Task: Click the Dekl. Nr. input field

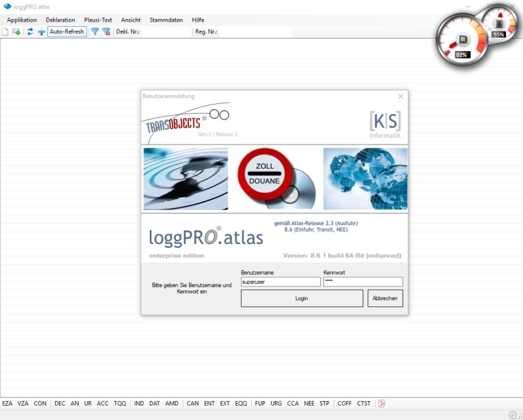Action: point(166,31)
